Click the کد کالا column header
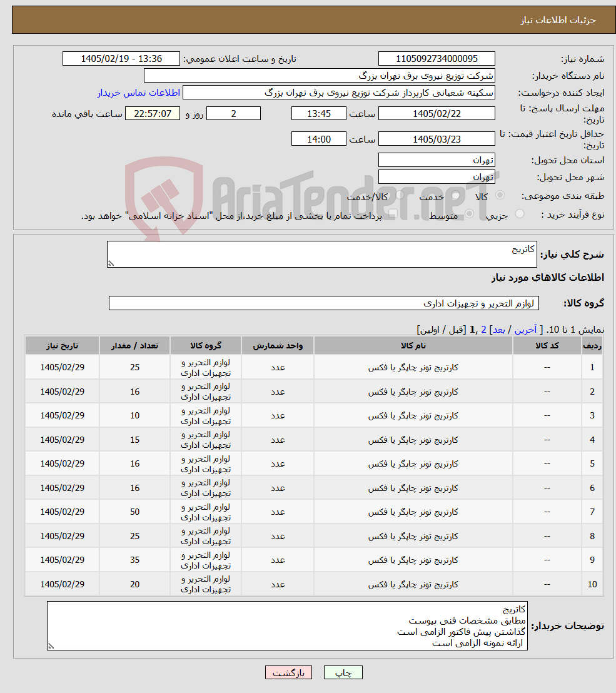Image resolution: width=616 pixels, height=693 pixels. pos(547,346)
